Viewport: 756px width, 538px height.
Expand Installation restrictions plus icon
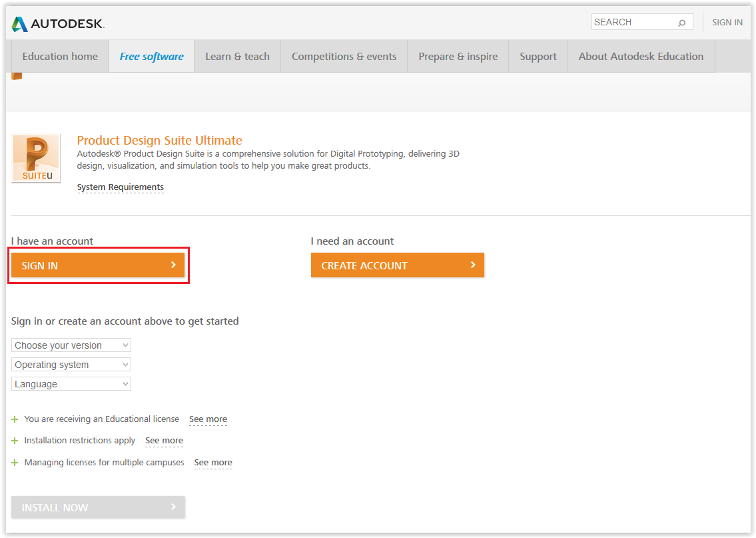tap(15, 441)
